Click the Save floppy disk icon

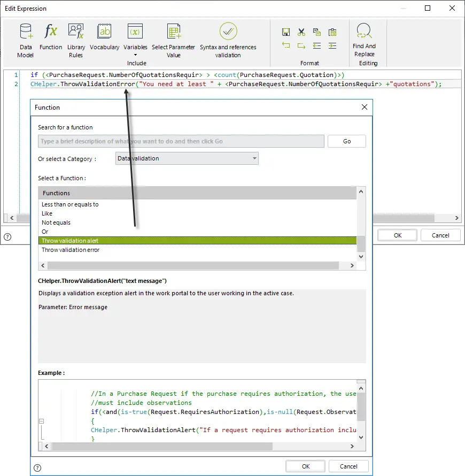pos(286,32)
